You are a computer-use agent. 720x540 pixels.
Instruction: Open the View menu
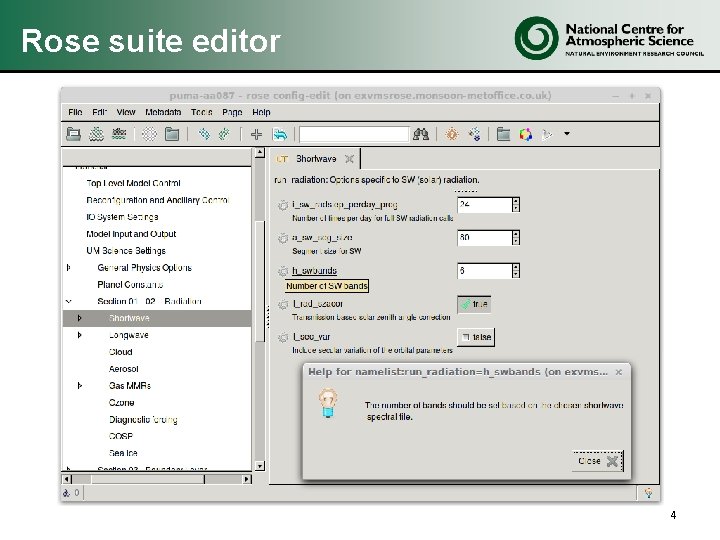126,112
